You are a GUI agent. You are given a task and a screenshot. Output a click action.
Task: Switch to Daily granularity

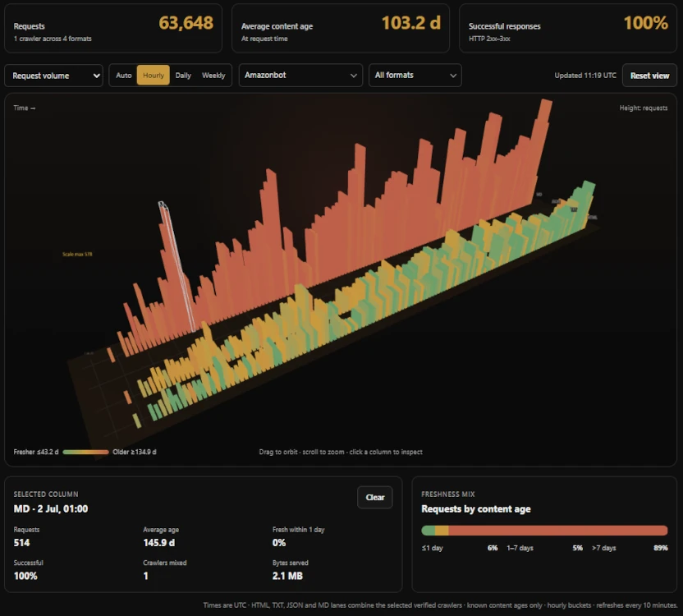tap(183, 75)
